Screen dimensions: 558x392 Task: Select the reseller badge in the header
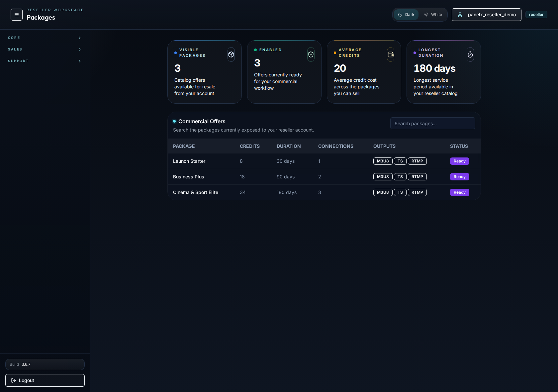[536, 15]
